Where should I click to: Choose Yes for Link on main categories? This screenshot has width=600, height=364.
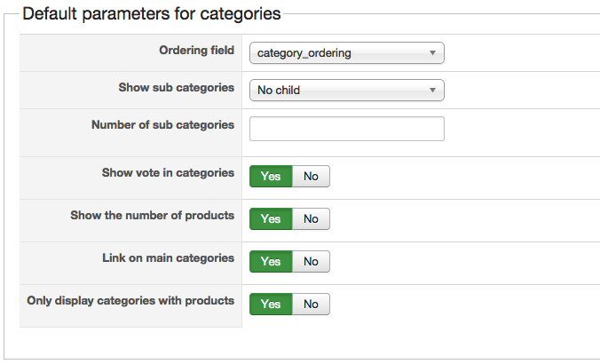tap(271, 261)
